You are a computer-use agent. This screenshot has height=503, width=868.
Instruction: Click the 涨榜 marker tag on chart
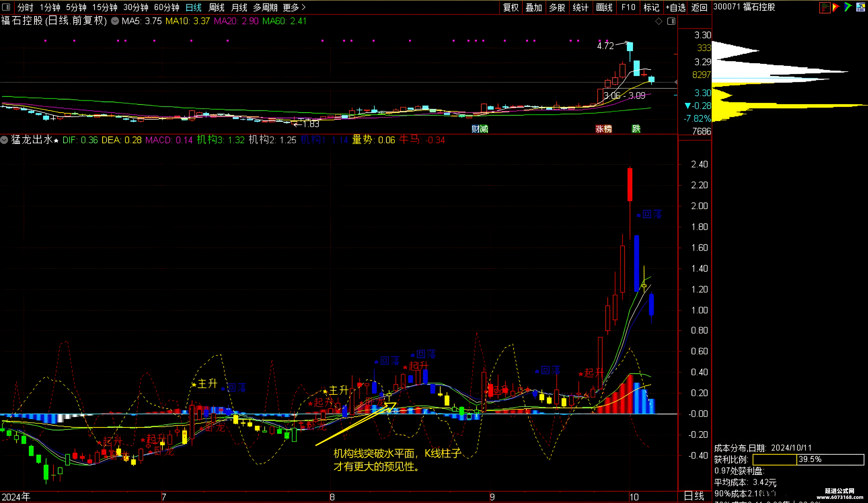click(604, 129)
